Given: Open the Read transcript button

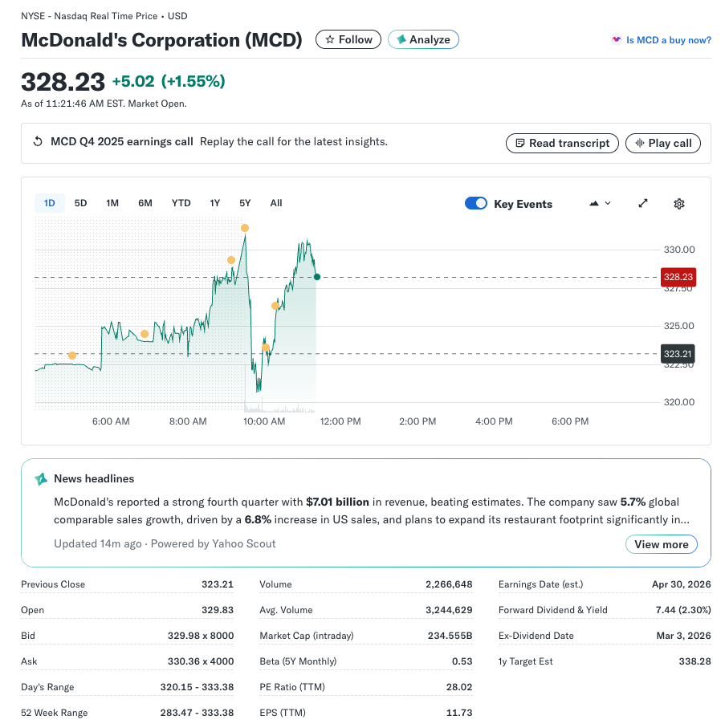Looking at the screenshot, I should (562, 143).
